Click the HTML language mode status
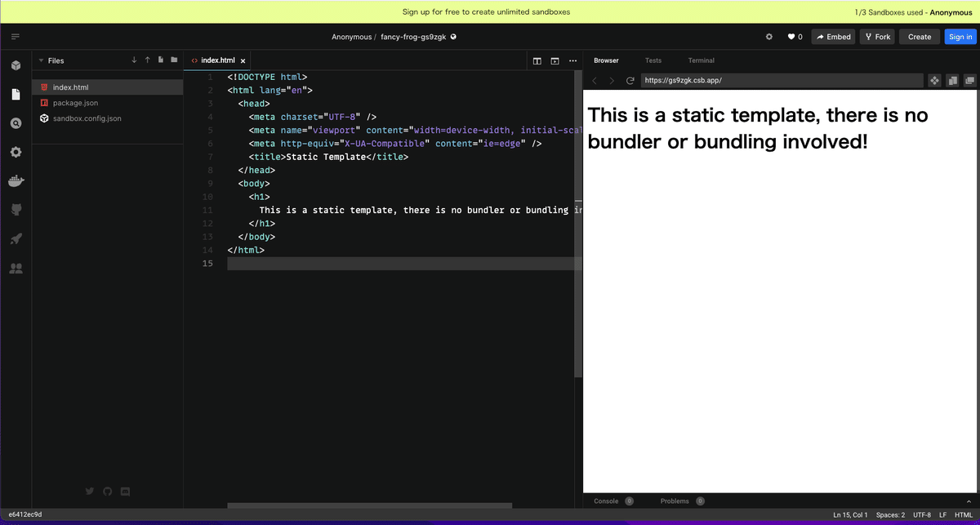The height and width of the screenshot is (525, 980). 964,515
